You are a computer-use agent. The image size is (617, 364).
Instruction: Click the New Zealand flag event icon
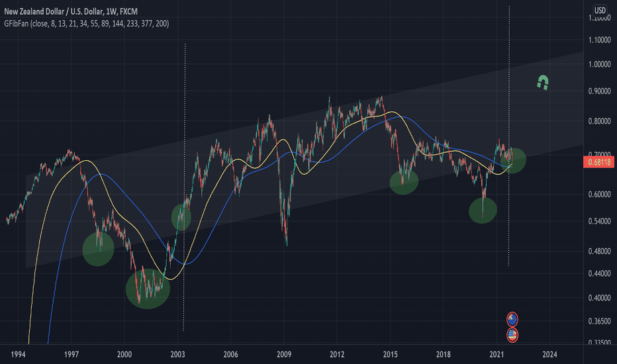pyautogui.click(x=512, y=319)
